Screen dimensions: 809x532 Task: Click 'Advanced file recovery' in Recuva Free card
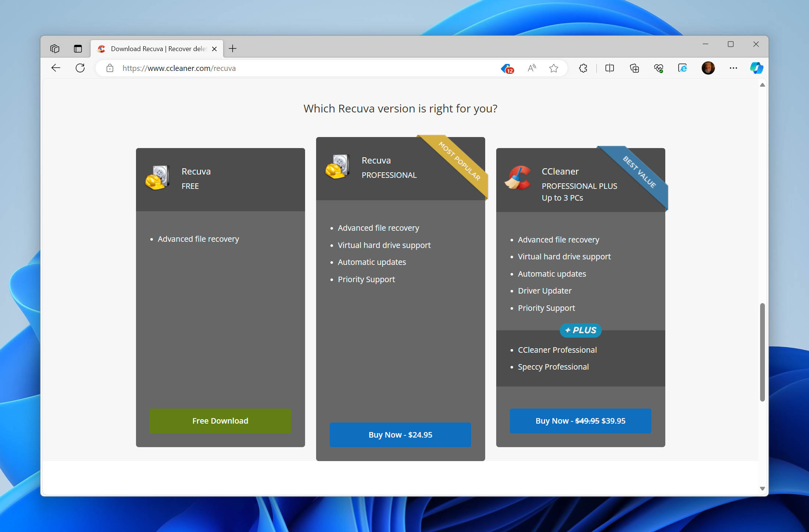(x=198, y=239)
